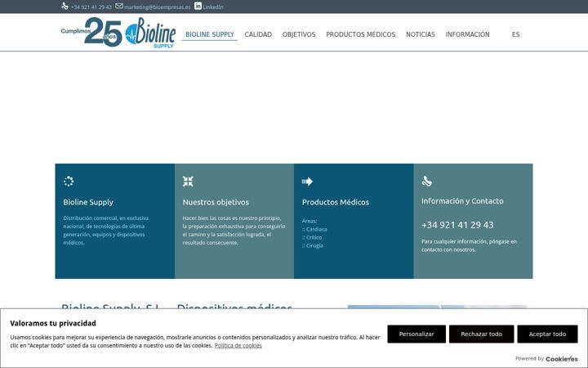Click the marketing@bioempresas.es email link

coord(157,7)
